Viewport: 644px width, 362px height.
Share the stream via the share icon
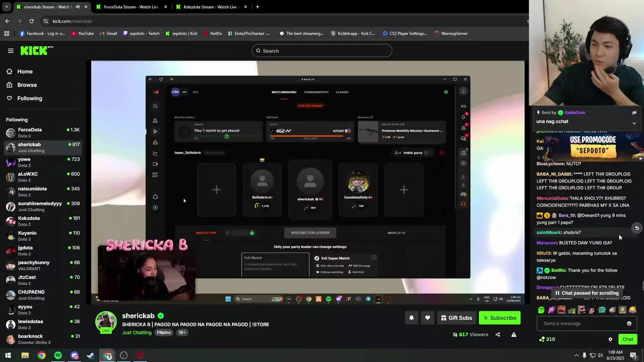(x=498, y=334)
